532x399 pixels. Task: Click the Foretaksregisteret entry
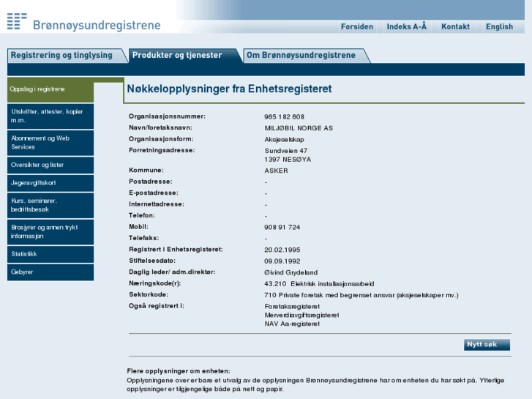(292, 307)
